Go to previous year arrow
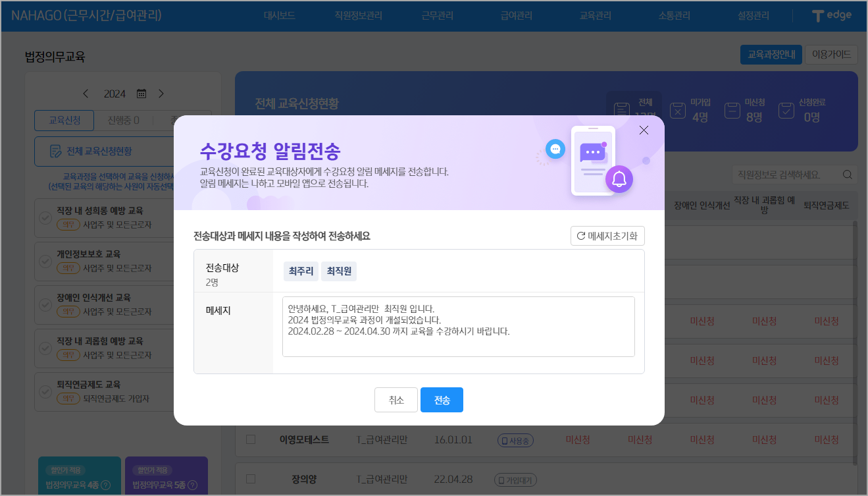The height and width of the screenshot is (496, 868). coord(86,94)
